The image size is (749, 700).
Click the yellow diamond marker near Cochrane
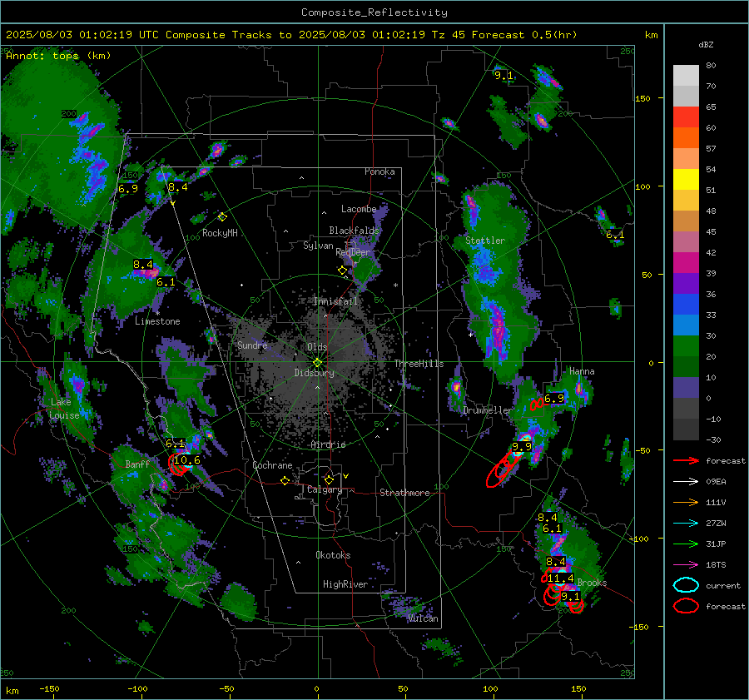point(285,481)
